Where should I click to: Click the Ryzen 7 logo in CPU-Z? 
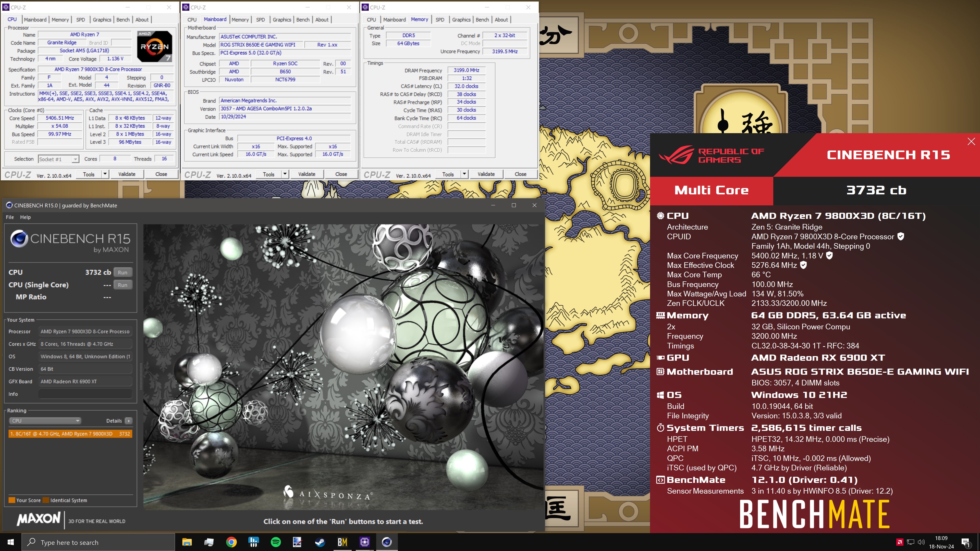tap(154, 46)
